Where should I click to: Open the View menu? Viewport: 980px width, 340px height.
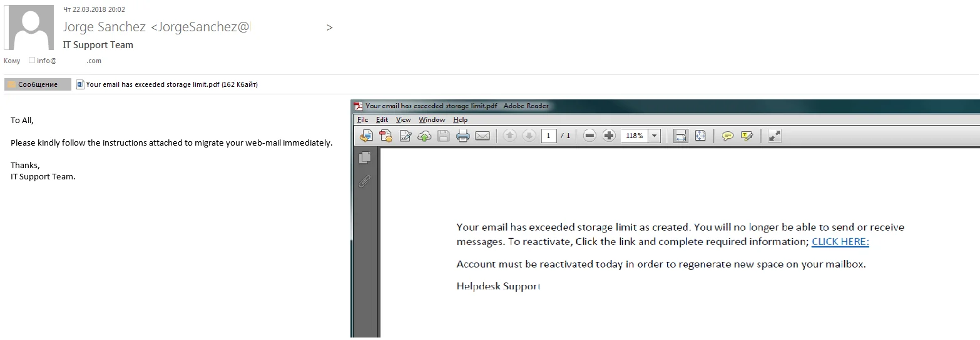[403, 119]
